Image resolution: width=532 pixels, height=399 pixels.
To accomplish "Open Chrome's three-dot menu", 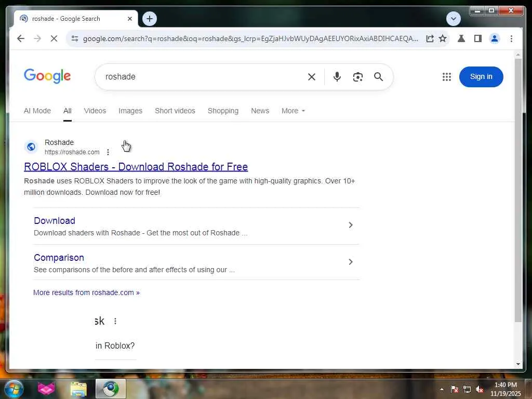I will click(511, 38).
